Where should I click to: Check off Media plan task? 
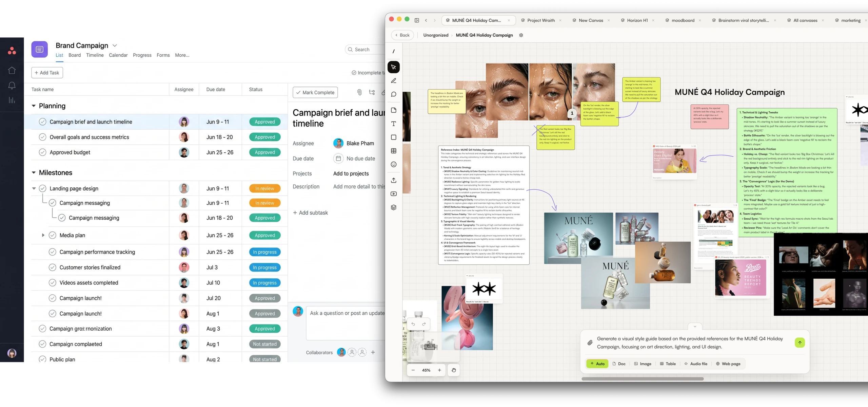coord(52,235)
